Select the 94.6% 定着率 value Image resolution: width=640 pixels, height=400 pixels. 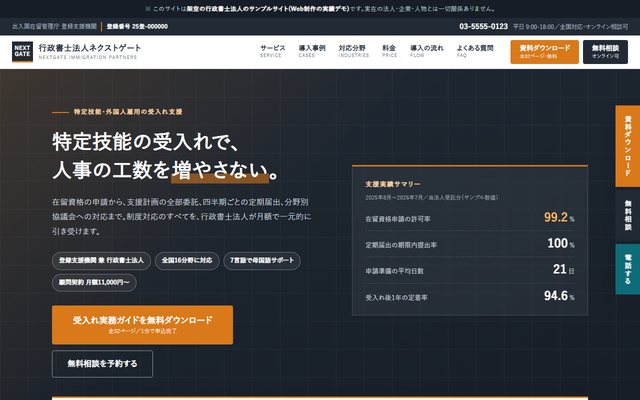coord(559,296)
